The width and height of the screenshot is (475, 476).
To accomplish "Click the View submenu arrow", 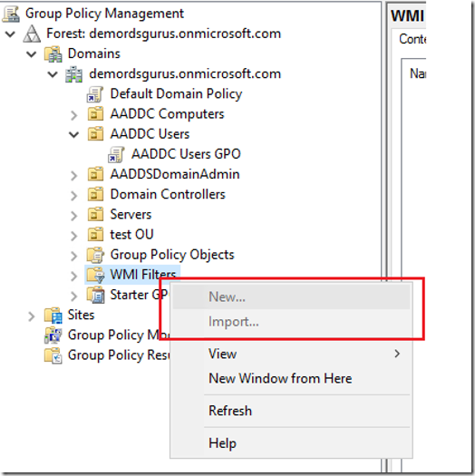I will point(397,354).
